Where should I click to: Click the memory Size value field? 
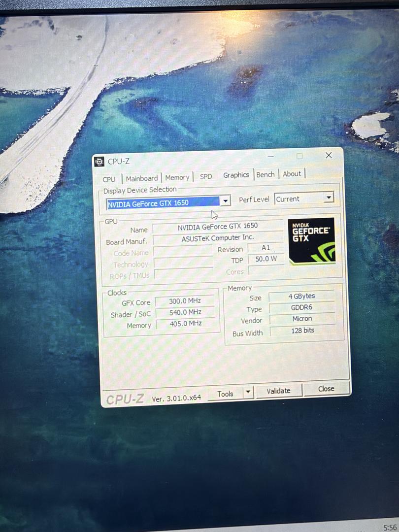301,296
